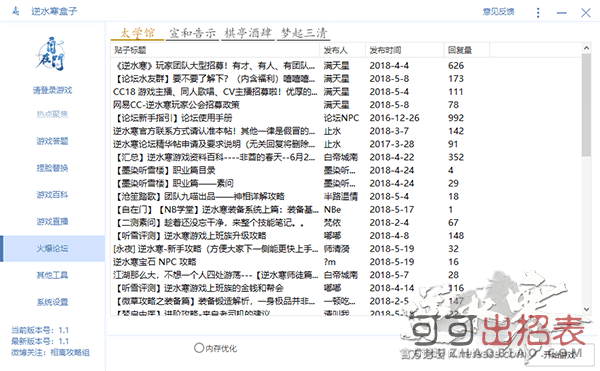This screenshot has height=371, width=600.
Task: Open post 【二测素问】趁着还没忘干净
Action: 209,223
